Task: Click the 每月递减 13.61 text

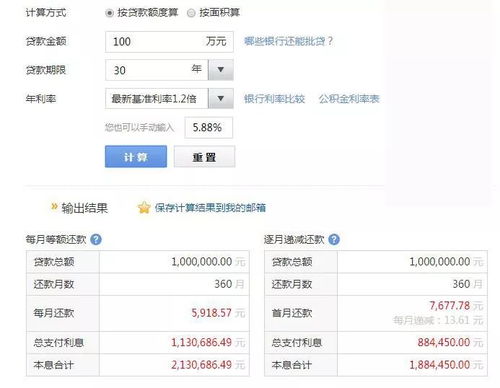Action: [438, 320]
